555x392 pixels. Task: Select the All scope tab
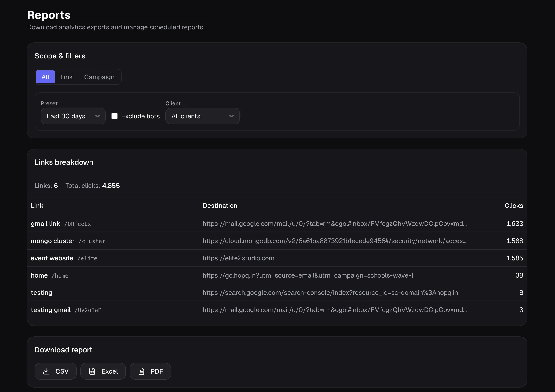(x=45, y=77)
